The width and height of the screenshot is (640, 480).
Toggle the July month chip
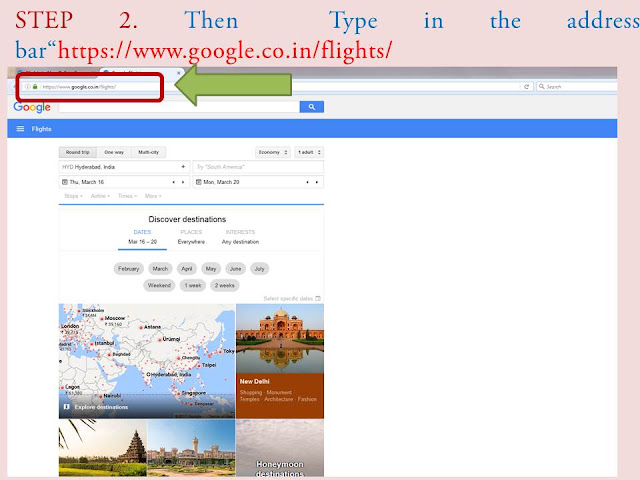coord(260,269)
